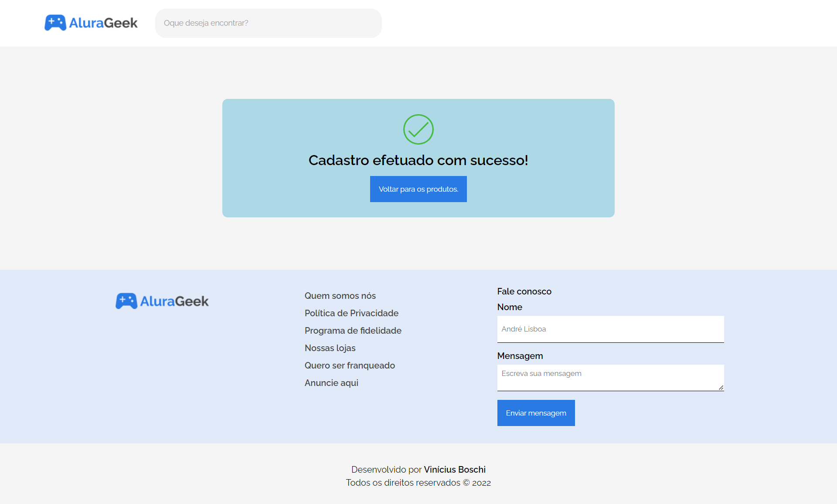Click the Escreva sua mensagem textarea

(610, 375)
